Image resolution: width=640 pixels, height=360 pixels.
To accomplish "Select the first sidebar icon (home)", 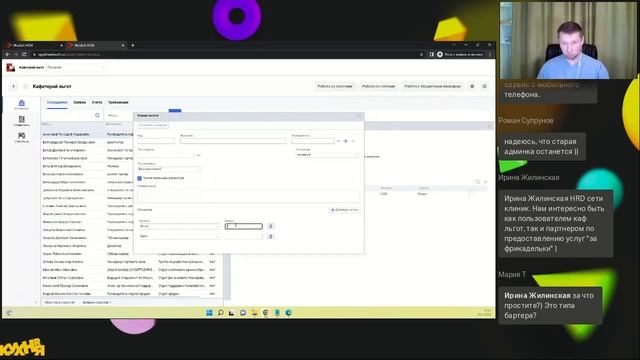I will point(22,104).
